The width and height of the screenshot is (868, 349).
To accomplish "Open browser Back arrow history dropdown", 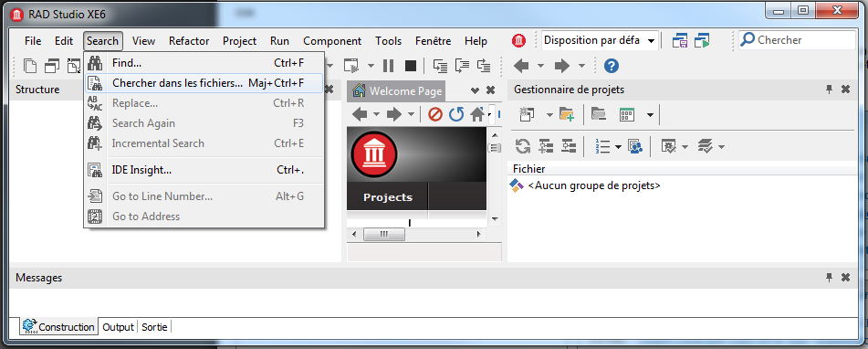I will tap(376, 115).
